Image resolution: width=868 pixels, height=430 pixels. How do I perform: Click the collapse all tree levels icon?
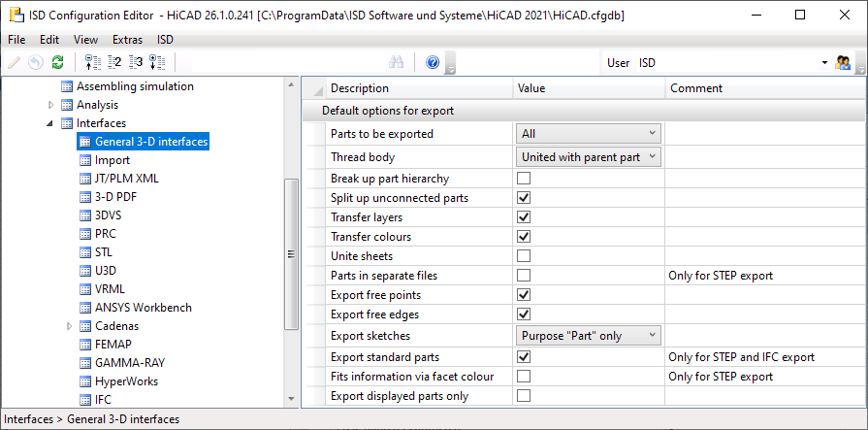pos(93,63)
